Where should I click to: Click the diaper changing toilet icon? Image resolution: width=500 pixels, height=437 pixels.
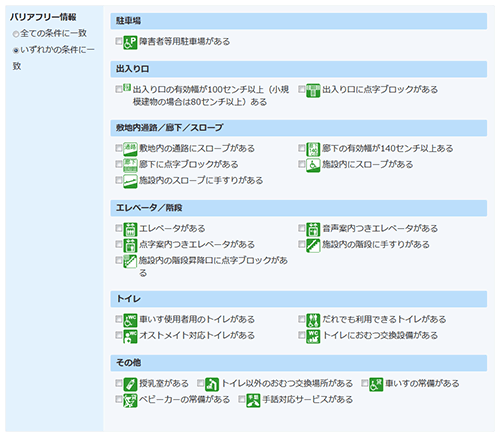(x=313, y=336)
